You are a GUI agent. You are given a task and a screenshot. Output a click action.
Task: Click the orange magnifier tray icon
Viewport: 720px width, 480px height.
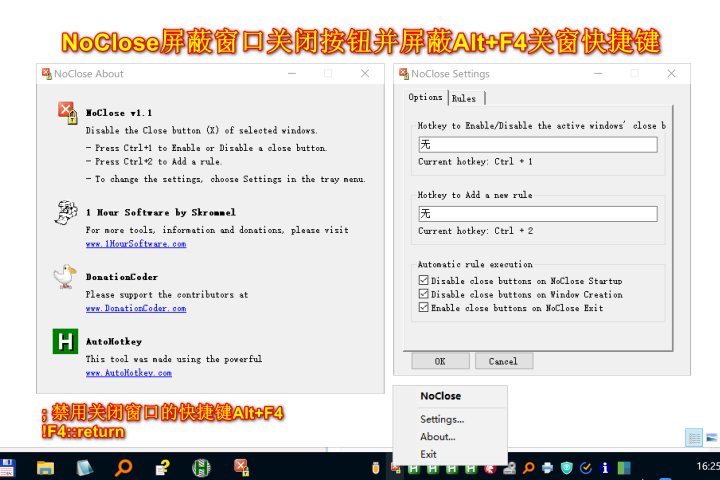pos(529,468)
